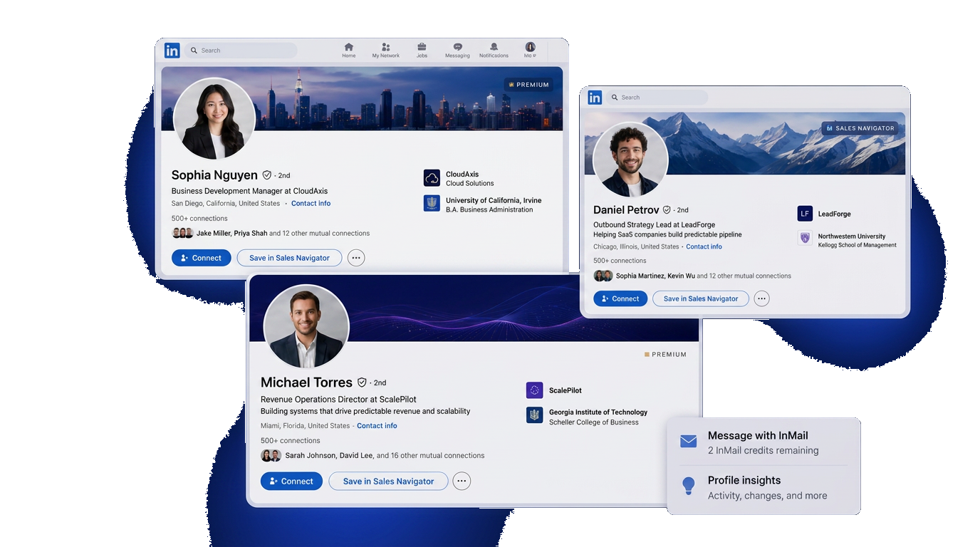980x547 pixels.
Task: Click verification shield next to Michael Torres
Action: coord(362,382)
